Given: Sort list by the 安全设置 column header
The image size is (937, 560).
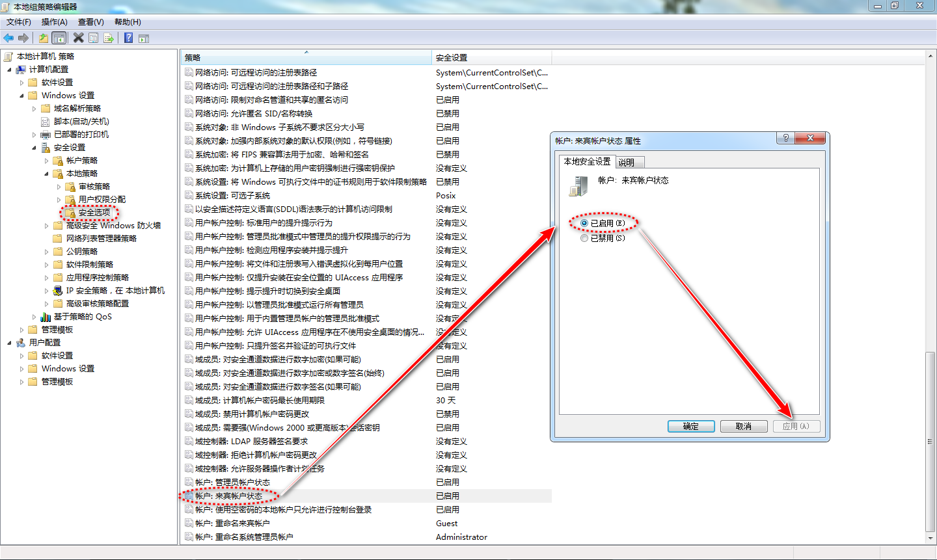Looking at the screenshot, I should 491,58.
